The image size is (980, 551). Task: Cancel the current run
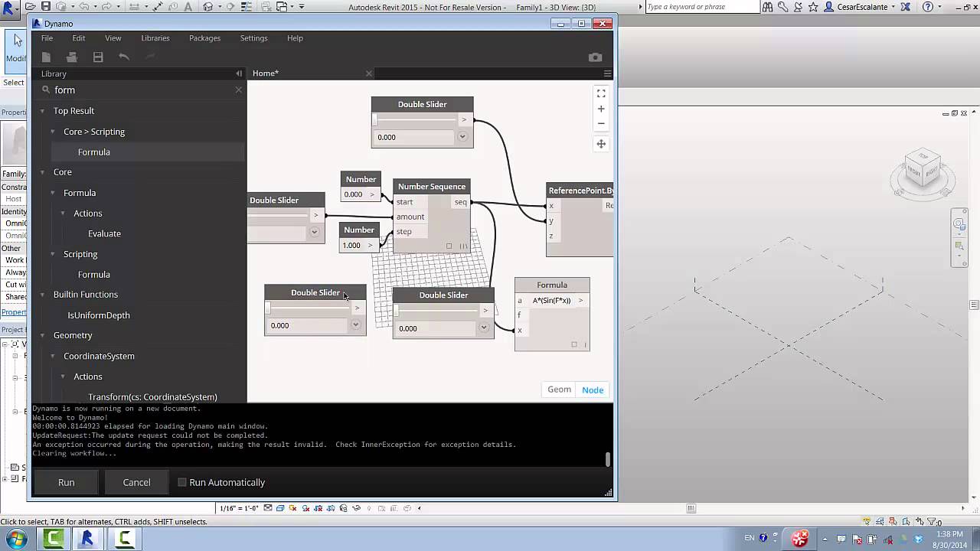(x=136, y=482)
